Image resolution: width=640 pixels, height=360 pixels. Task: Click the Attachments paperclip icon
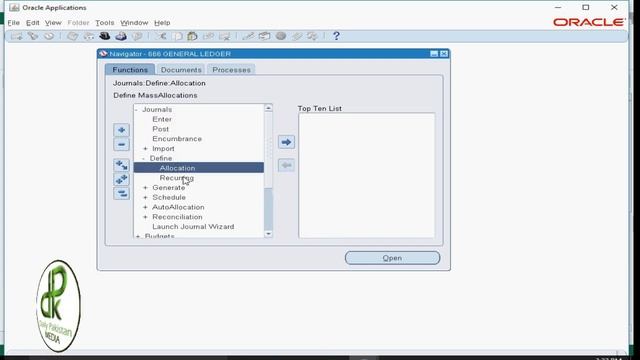point(297,36)
